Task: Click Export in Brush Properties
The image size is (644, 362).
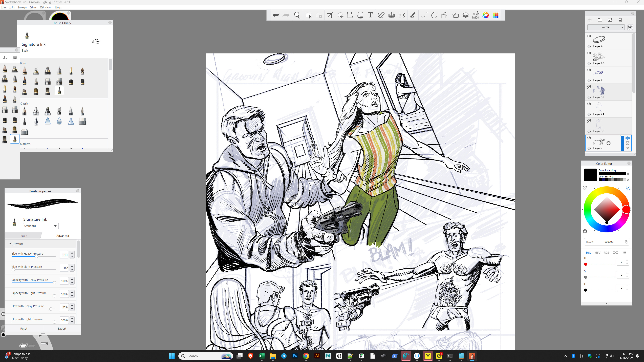Action: tap(62, 329)
